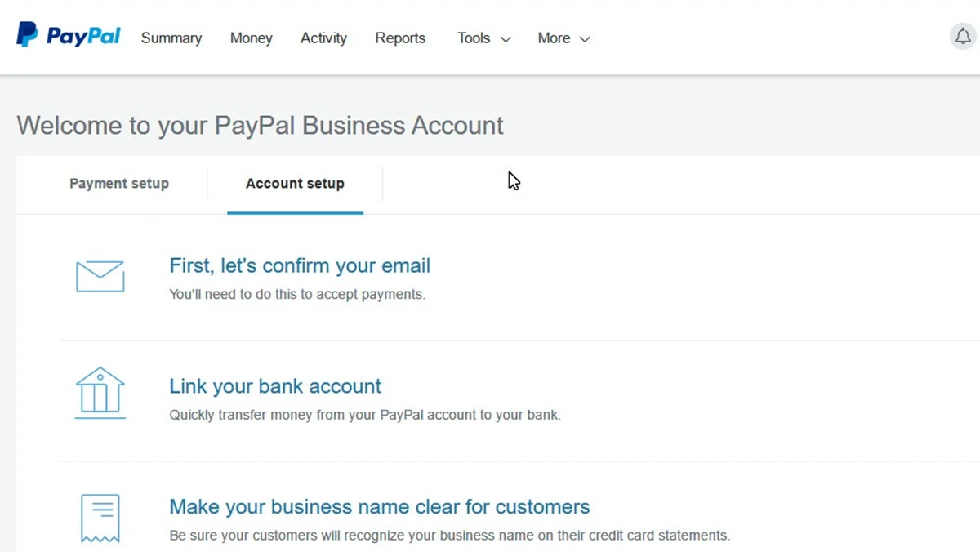Click the receipt document icon
Viewport: 980px width, 552px height.
(100, 516)
